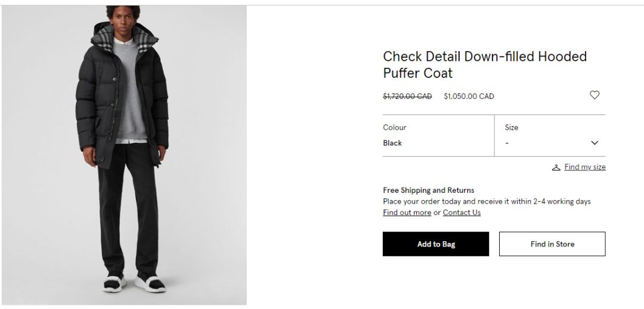
Task: Expand the Size dropdown chevron
Action: (595, 143)
